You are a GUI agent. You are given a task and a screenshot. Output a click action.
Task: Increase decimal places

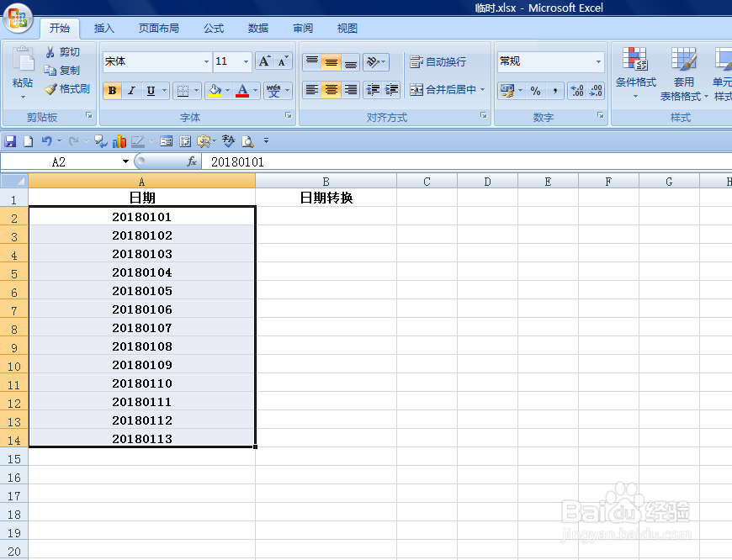click(577, 91)
